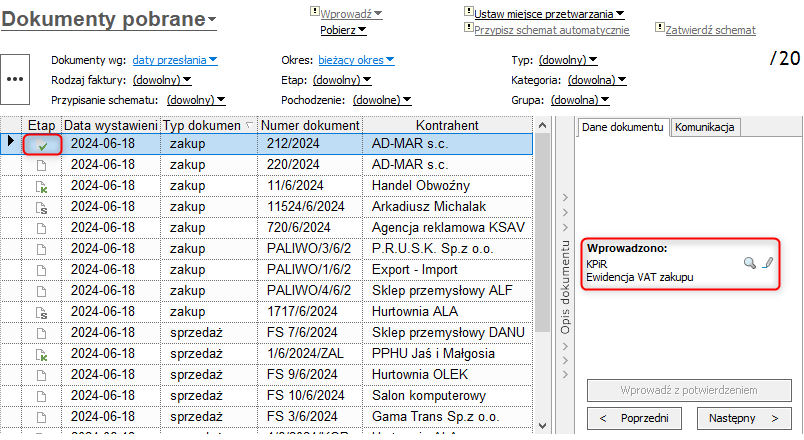The width and height of the screenshot is (804, 440).
Task: Click Przypisz schemat automatycznie link
Action: pos(551,30)
